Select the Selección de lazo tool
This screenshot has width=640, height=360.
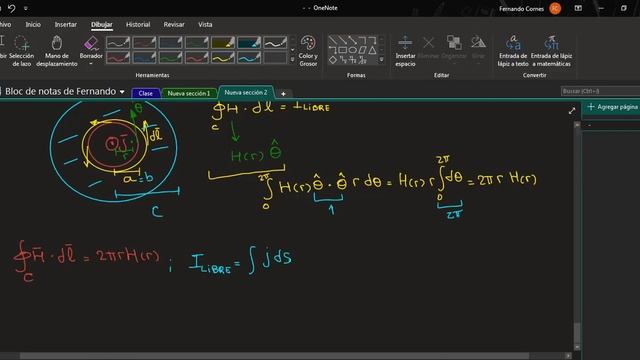(x=22, y=51)
